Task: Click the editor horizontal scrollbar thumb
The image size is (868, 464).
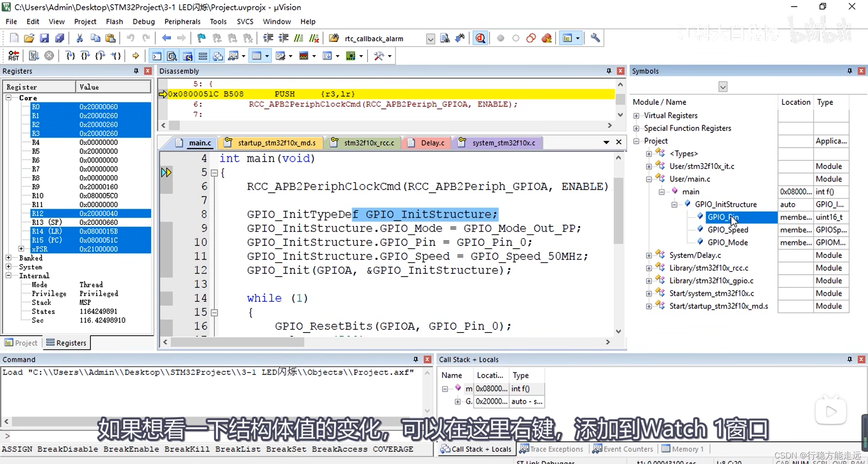Action: point(237,342)
